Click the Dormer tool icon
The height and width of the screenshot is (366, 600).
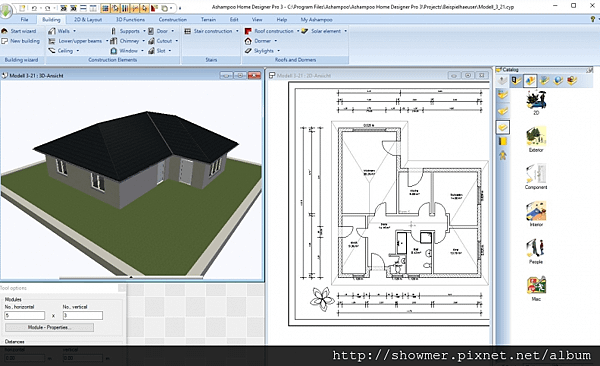tap(248, 41)
